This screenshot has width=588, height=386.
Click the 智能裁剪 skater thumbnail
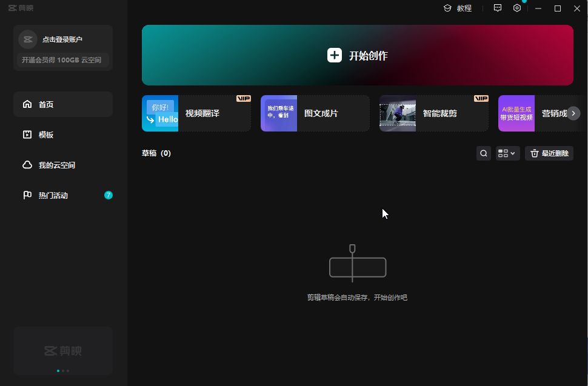pos(398,113)
